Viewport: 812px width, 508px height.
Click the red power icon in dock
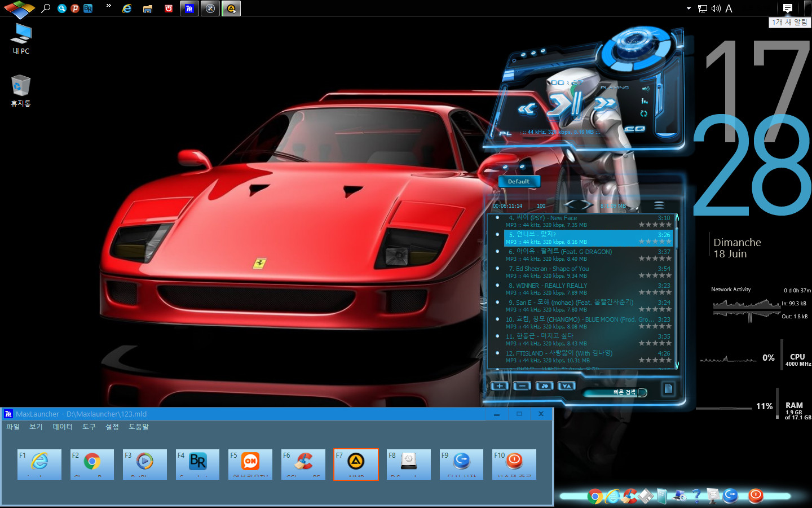point(756,496)
